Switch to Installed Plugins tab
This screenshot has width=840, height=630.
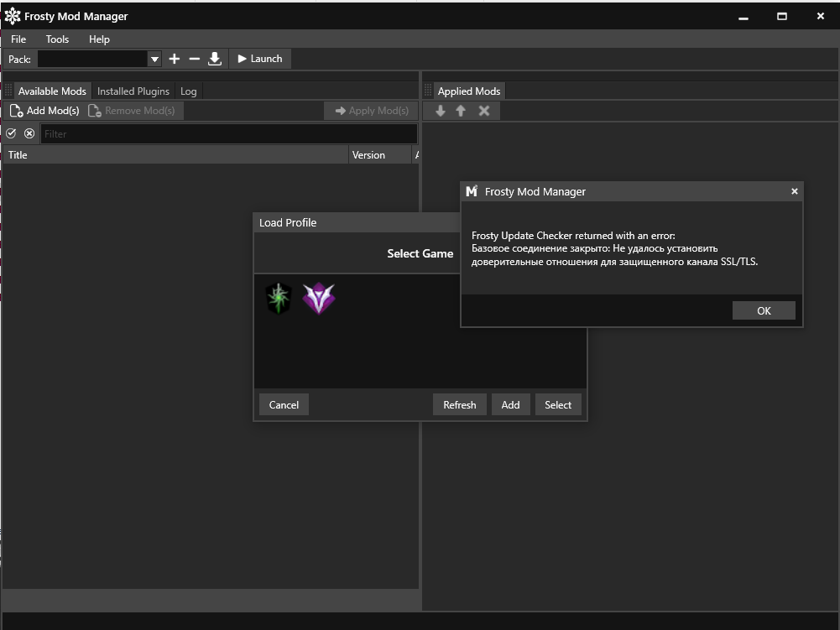point(133,91)
